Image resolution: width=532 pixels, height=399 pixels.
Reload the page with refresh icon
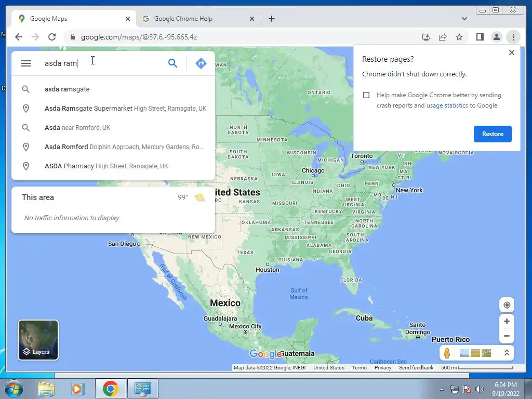click(52, 37)
